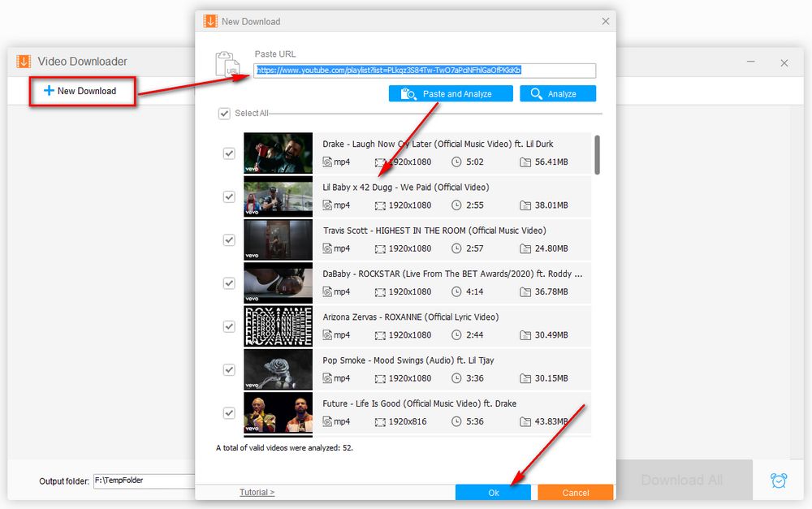Click title "Future - Life Is Good (Official Music Video) ft. Drake"

tap(420, 403)
